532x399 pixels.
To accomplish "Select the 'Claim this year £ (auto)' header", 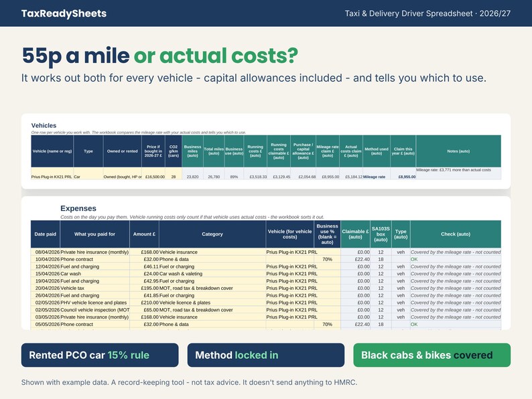I will pos(403,151).
